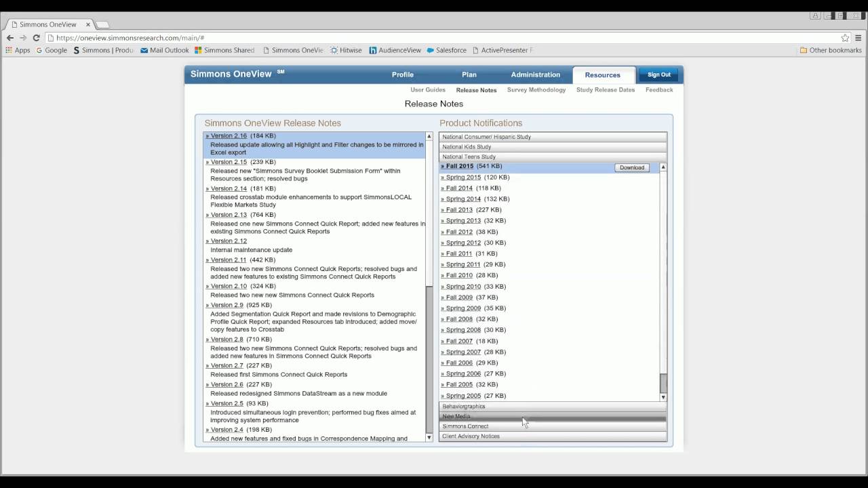
Task: Expand the National Consumer/Hispanic Study section
Action: point(553,137)
